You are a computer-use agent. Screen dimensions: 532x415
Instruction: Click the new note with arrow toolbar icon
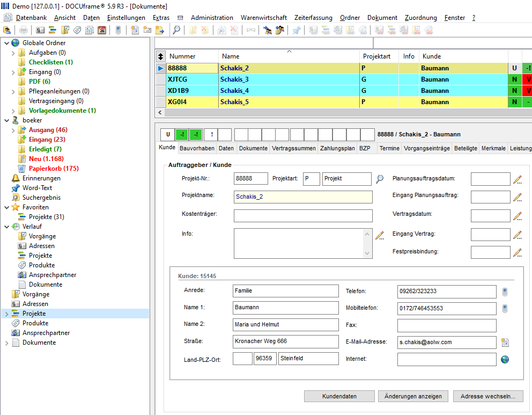[159, 30]
